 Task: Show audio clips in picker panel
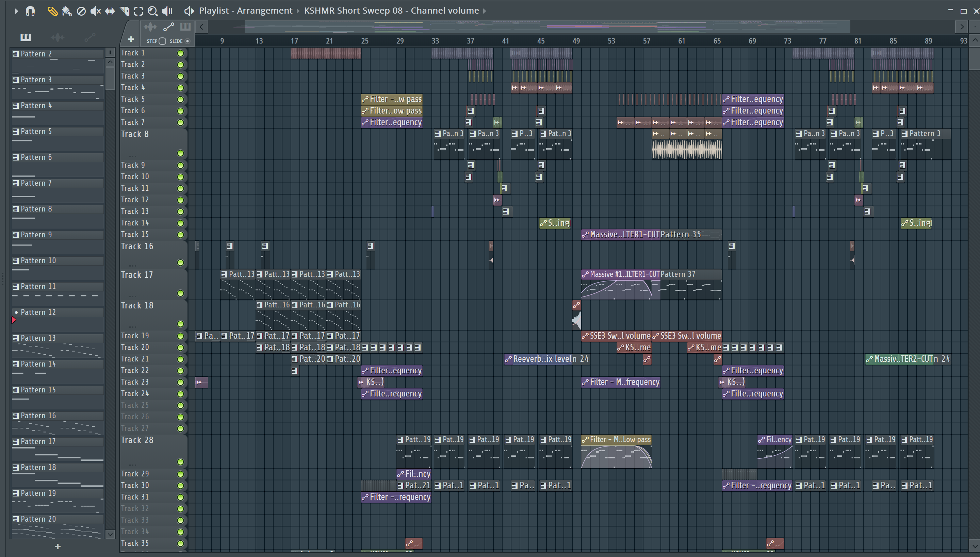click(58, 37)
